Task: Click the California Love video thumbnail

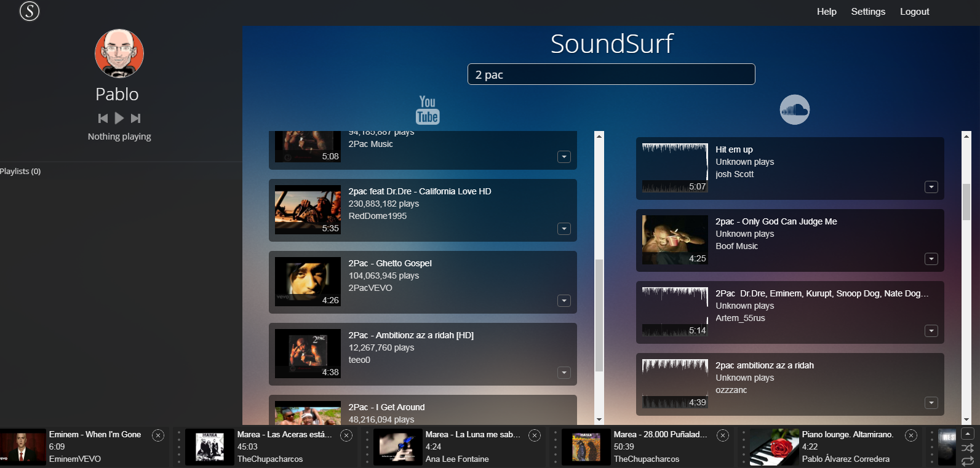Action: tap(308, 210)
